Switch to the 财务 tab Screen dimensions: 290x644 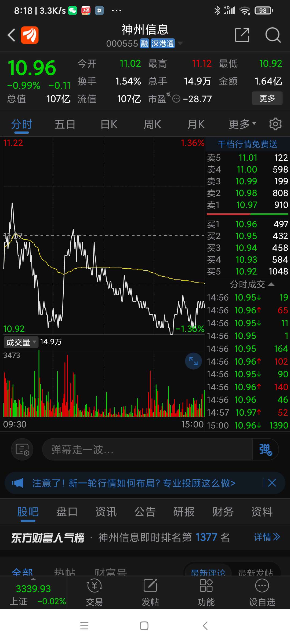click(223, 512)
